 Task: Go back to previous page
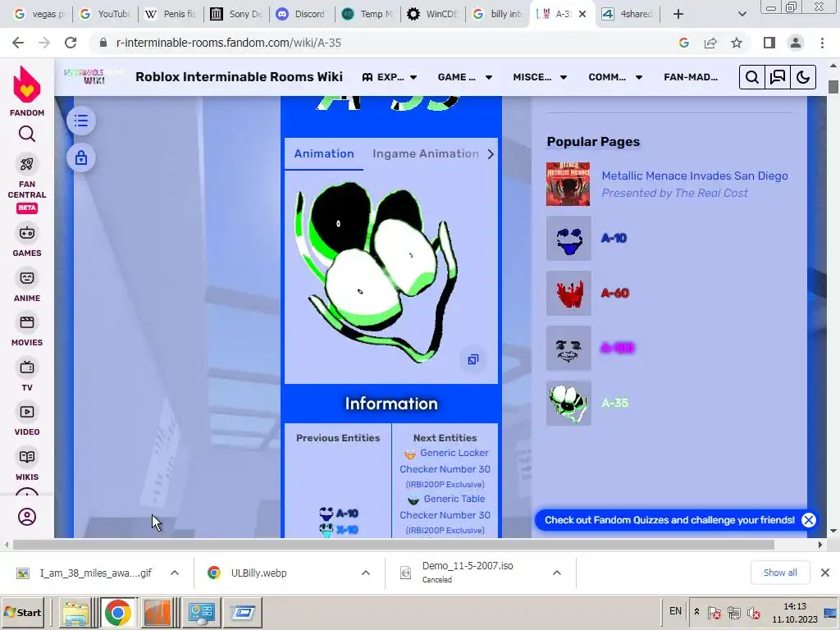click(18, 43)
